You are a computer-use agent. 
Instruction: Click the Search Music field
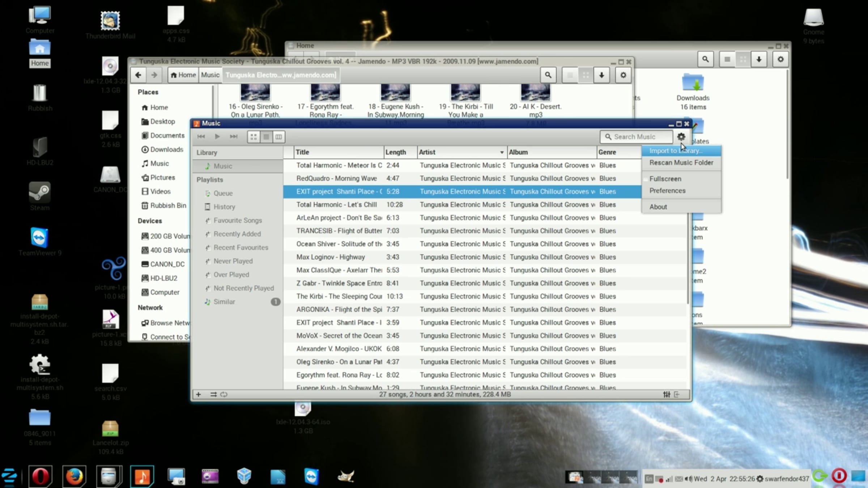coord(636,137)
